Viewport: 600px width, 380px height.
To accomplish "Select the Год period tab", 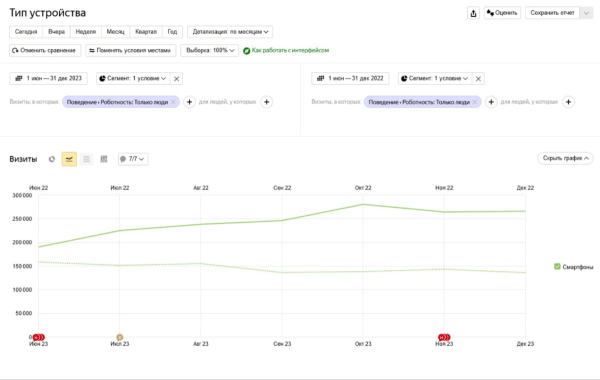I will pyautogui.click(x=172, y=32).
